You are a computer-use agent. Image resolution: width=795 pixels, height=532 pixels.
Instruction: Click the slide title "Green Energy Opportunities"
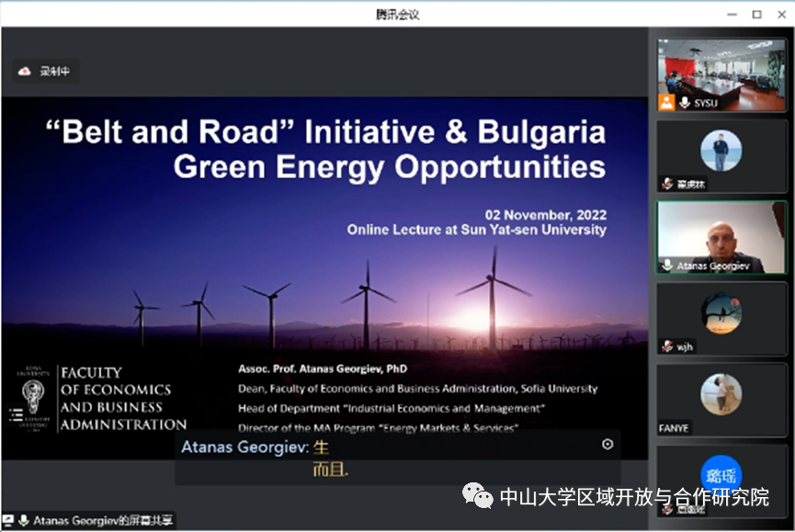pyautogui.click(x=390, y=166)
